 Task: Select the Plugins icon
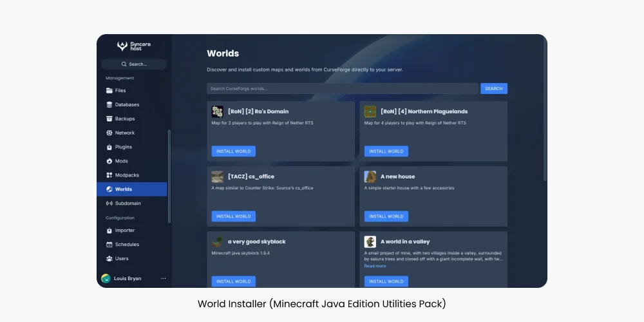109,147
